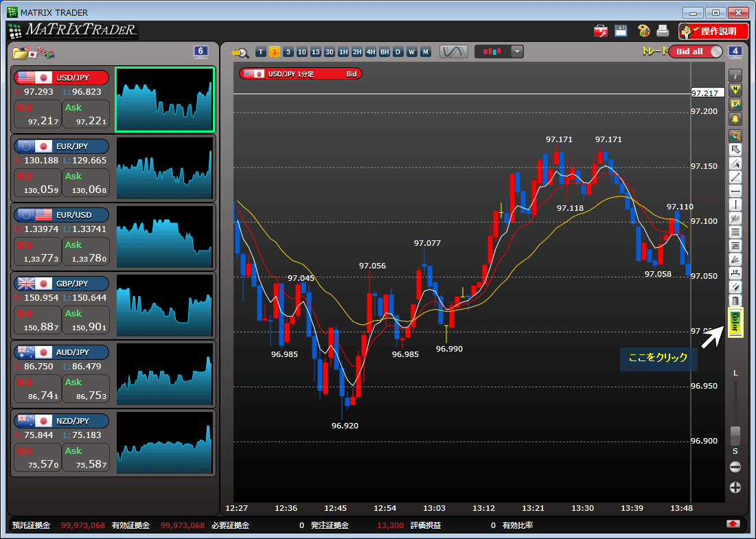756x539 pixels.
Task: Click the EUR/JPY currency pair button
Action: 61,146
